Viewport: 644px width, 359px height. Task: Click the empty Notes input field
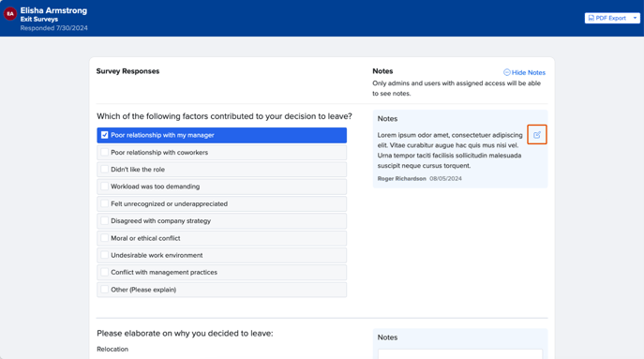(460, 354)
